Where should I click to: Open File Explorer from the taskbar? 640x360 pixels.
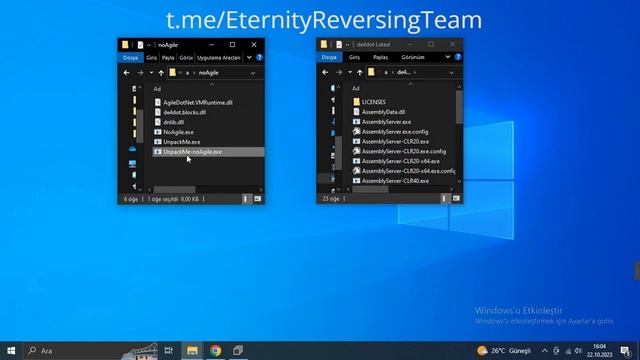pyautogui.click(x=192, y=351)
